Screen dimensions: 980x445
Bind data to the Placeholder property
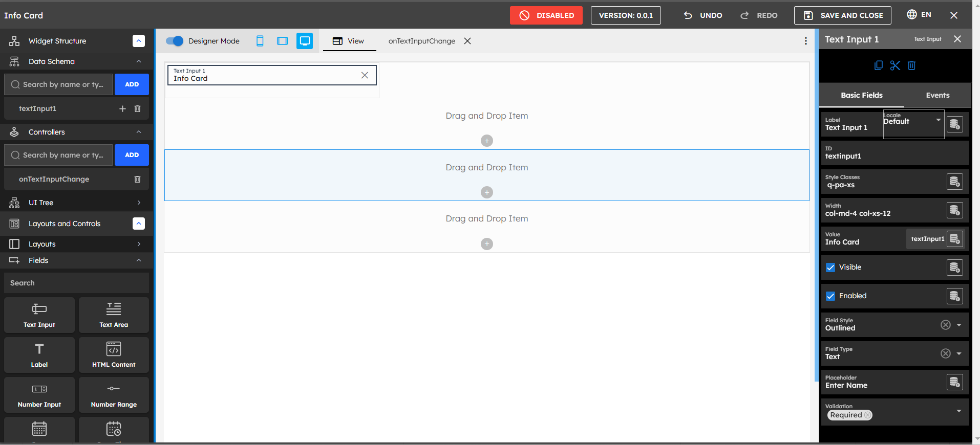pyautogui.click(x=954, y=382)
